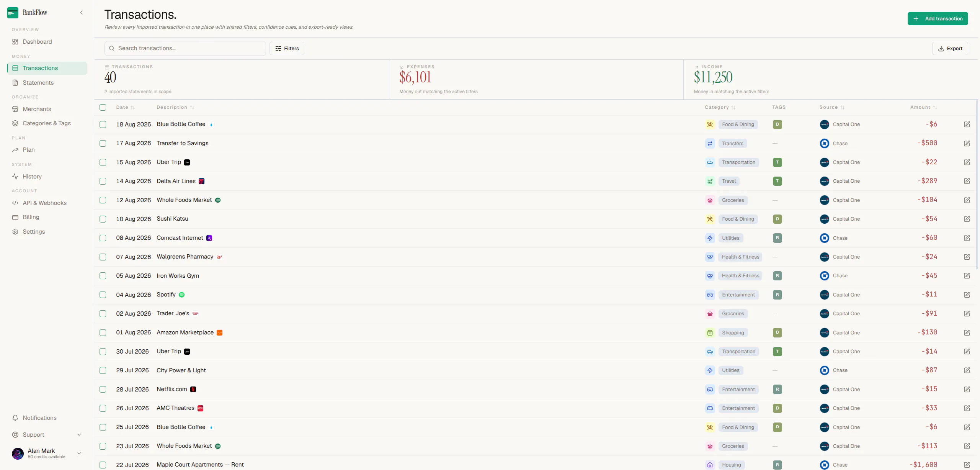This screenshot has width=980, height=470.
Task: Check the City Power & Light row
Action: [x=103, y=370]
